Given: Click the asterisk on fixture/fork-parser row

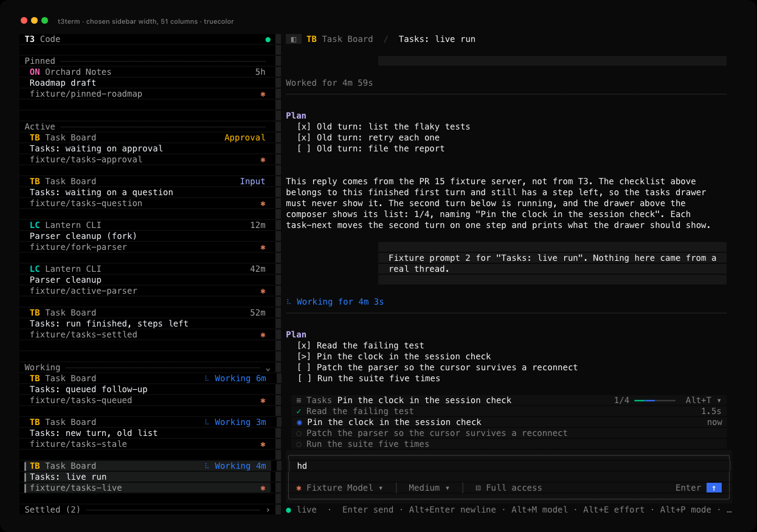Looking at the screenshot, I should click(x=263, y=247).
